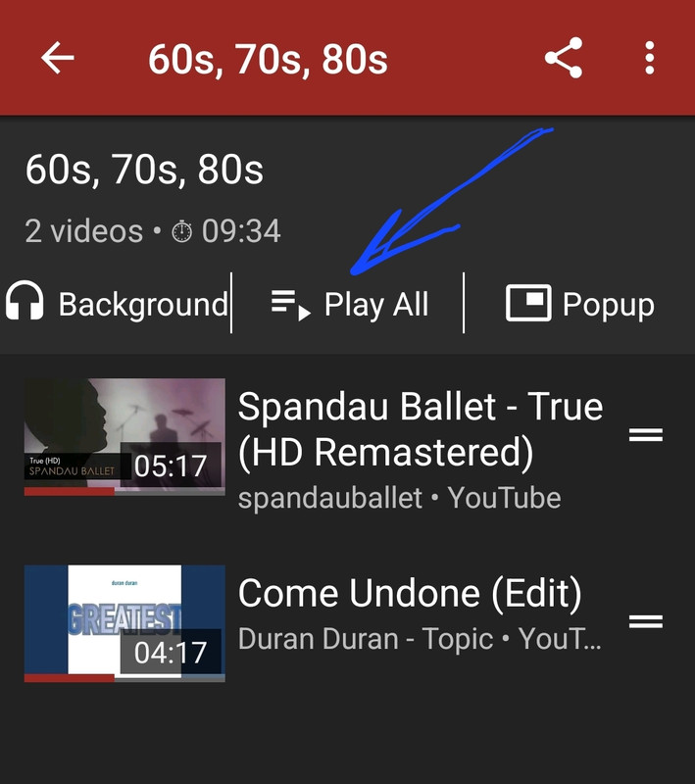Share the 60s, 70s, 80s playlist
This screenshot has height=784, width=695.
(x=564, y=58)
